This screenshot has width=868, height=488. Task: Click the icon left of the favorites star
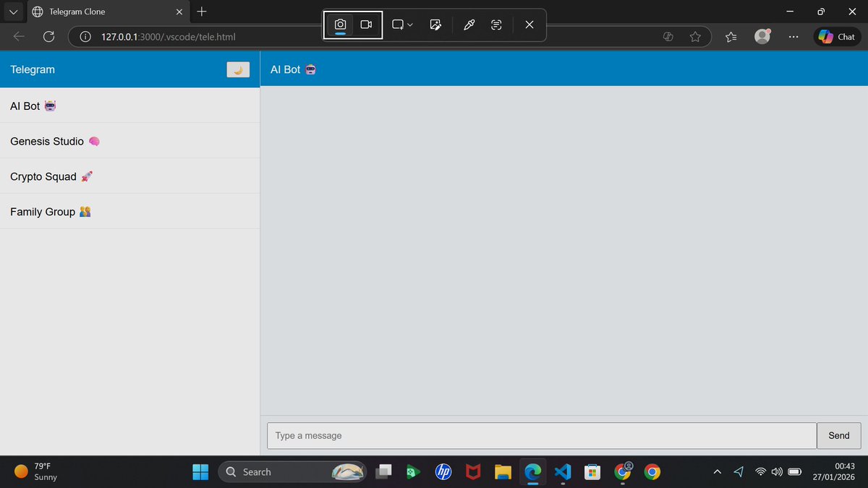point(668,37)
